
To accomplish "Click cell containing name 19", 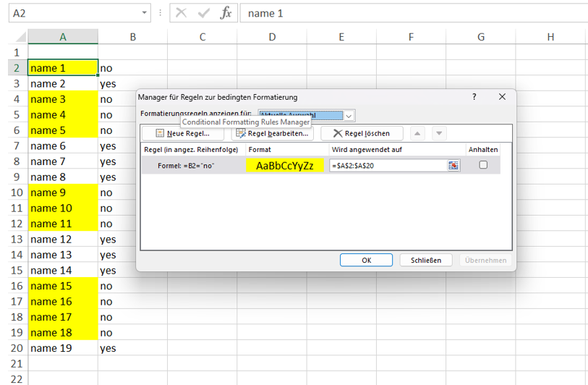I will point(63,348).
